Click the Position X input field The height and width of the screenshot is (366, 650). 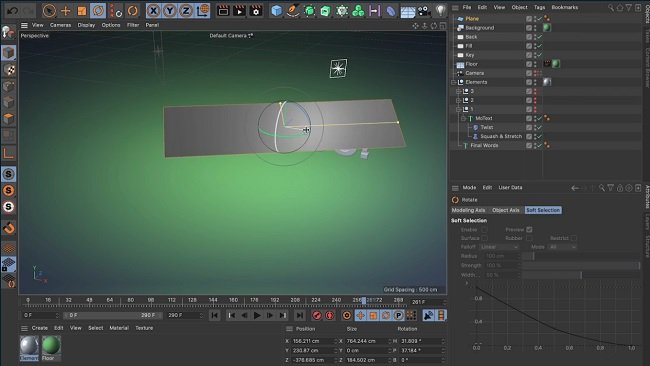coord(315,341)
